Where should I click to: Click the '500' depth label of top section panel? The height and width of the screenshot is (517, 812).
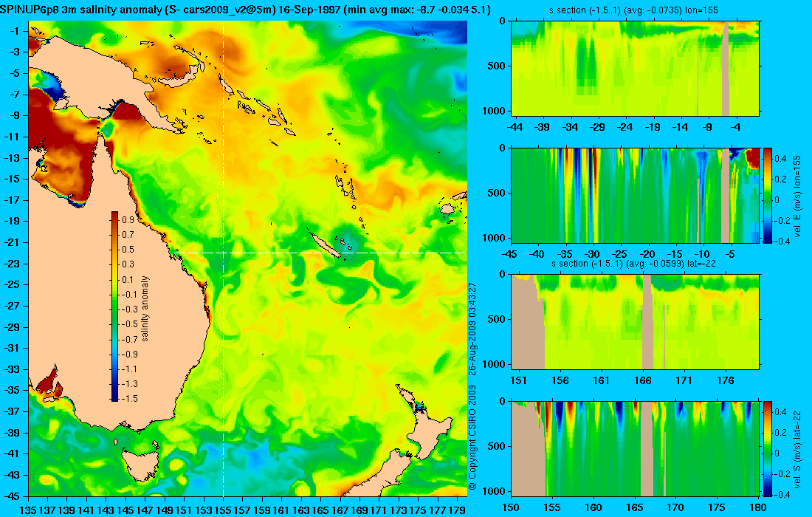[497, 66]
